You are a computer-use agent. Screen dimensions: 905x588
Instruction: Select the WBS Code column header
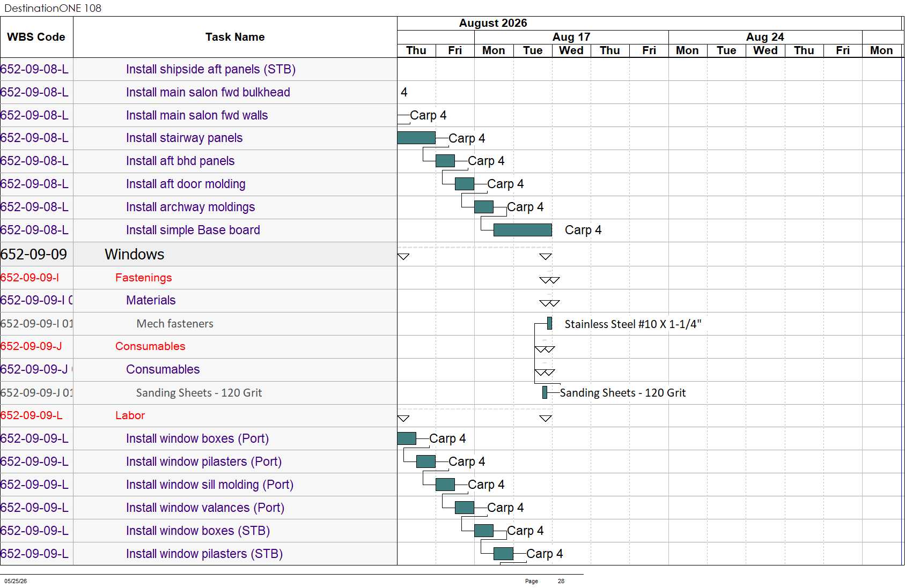click(36, 37)
